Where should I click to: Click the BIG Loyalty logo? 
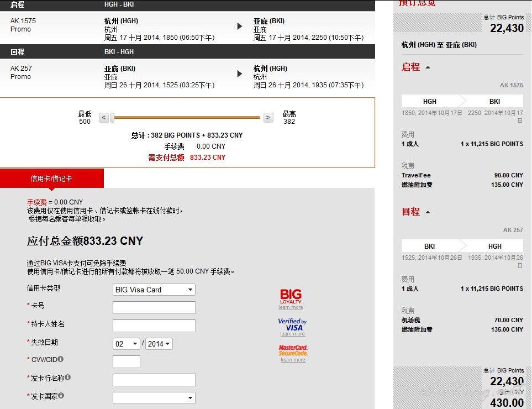[291, 296]
